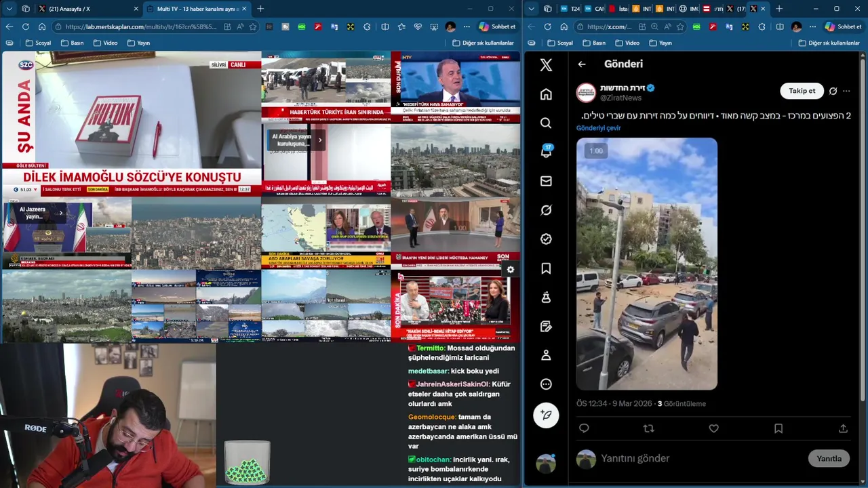
Task: Open Multi TV settings gear
Action: [511, 270]
